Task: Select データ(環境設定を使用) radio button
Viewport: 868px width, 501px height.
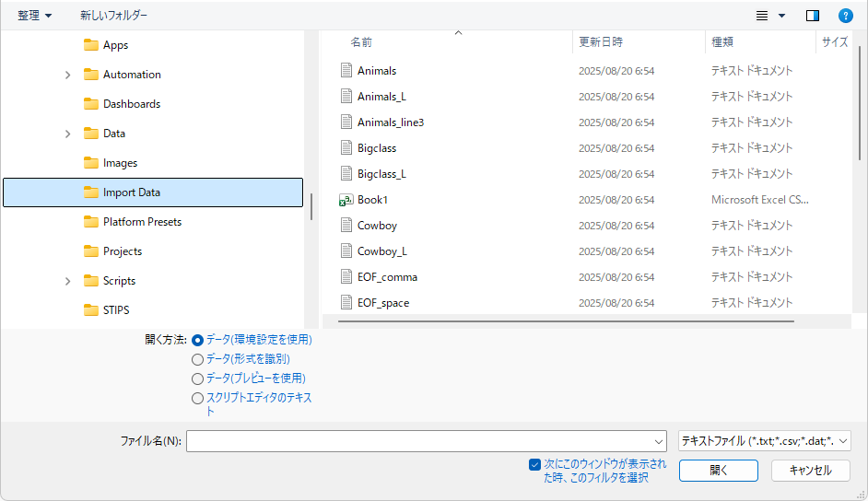Action: pos(197,340)
